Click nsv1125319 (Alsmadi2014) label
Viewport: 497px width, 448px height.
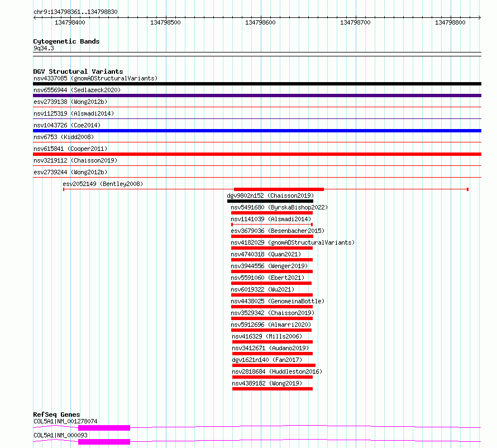[x=74, y=113]
